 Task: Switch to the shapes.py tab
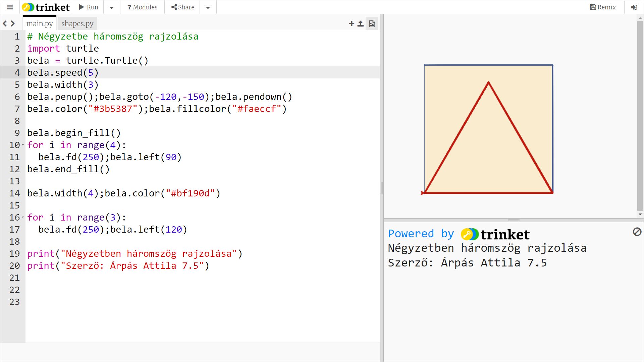click(x=77, y=23)
